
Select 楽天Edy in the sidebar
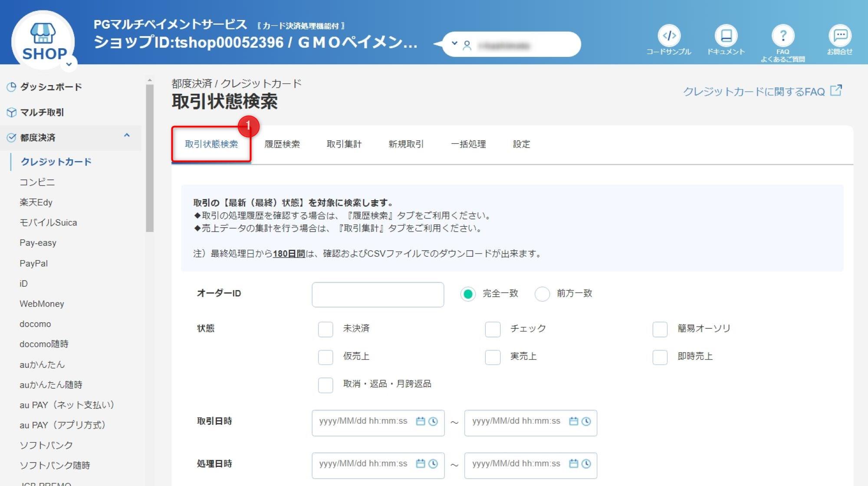tap(36, 202)
